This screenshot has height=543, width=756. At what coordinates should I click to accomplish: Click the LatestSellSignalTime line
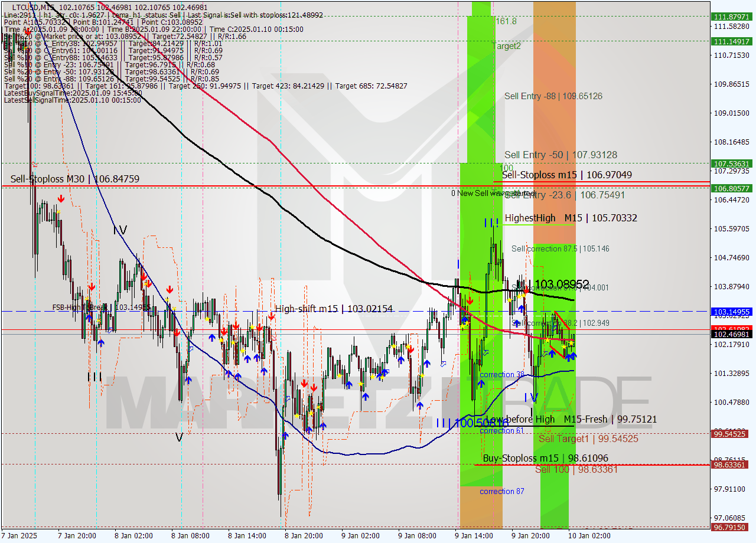(x=73, y=100)
